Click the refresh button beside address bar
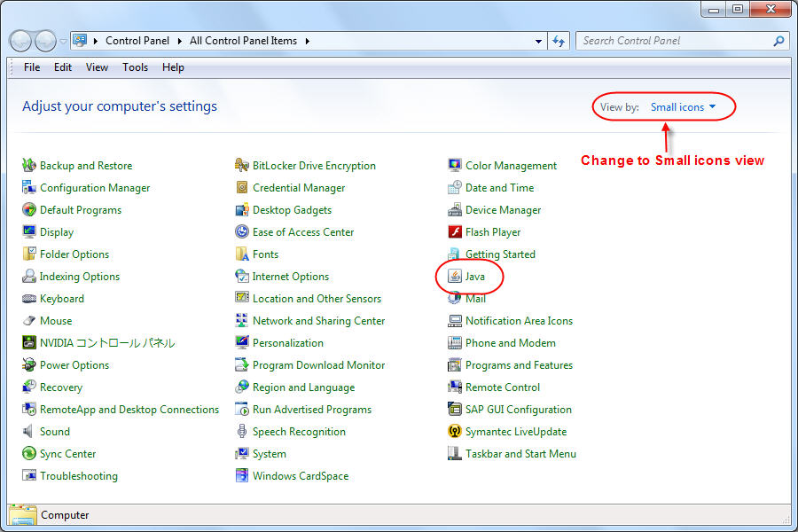The width and height of the screenshot is (798, 532). (x=559, y=41)
